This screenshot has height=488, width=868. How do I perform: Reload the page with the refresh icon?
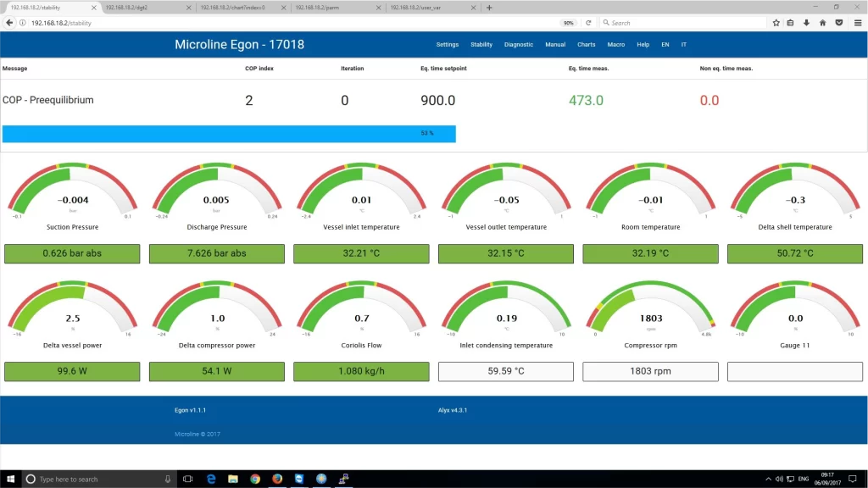pyautogui.click(x=588, y=23)
